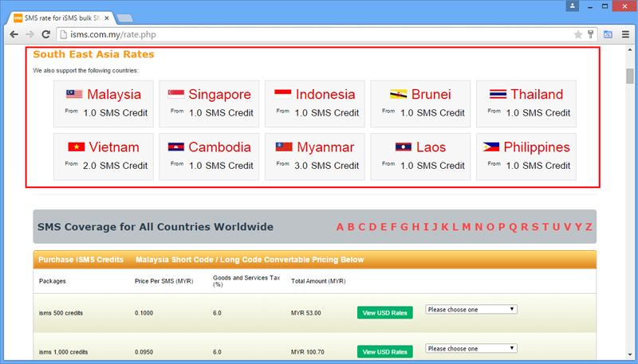The image size is (638, 364).
Task: Click the Cambodia flag icon
Action: [176, 147]
